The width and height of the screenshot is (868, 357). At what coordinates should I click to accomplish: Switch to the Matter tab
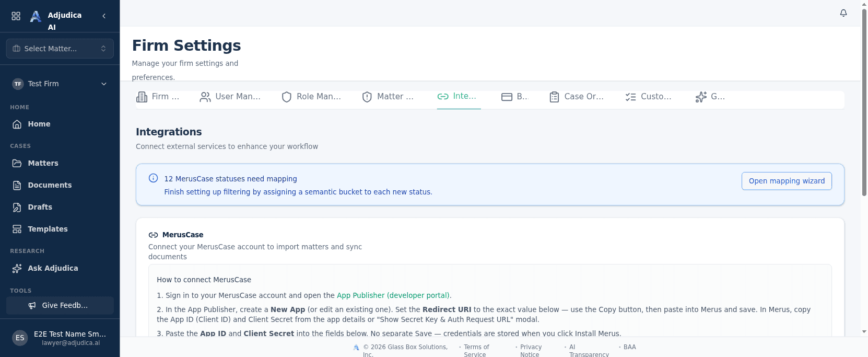click(388, 97)
